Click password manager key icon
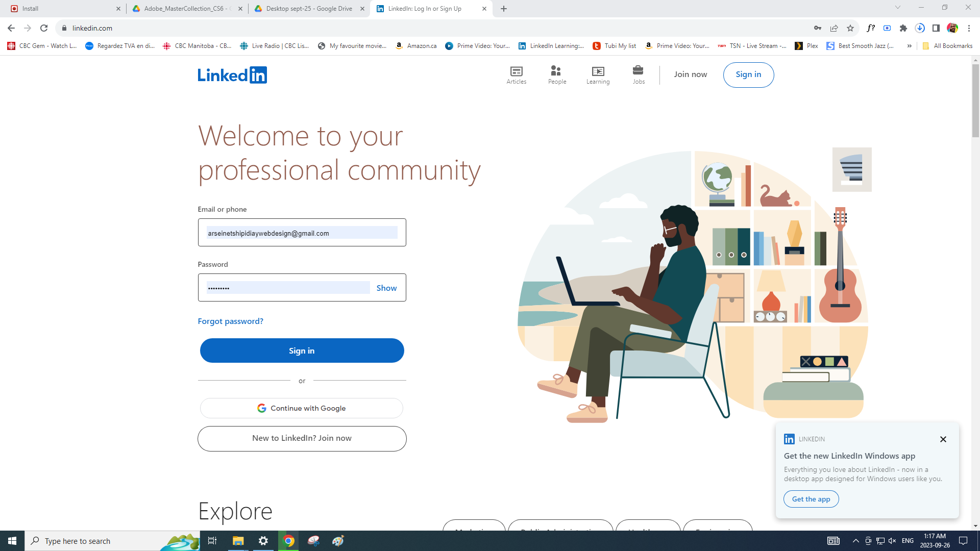980x551 pixels. click(818, 28)
